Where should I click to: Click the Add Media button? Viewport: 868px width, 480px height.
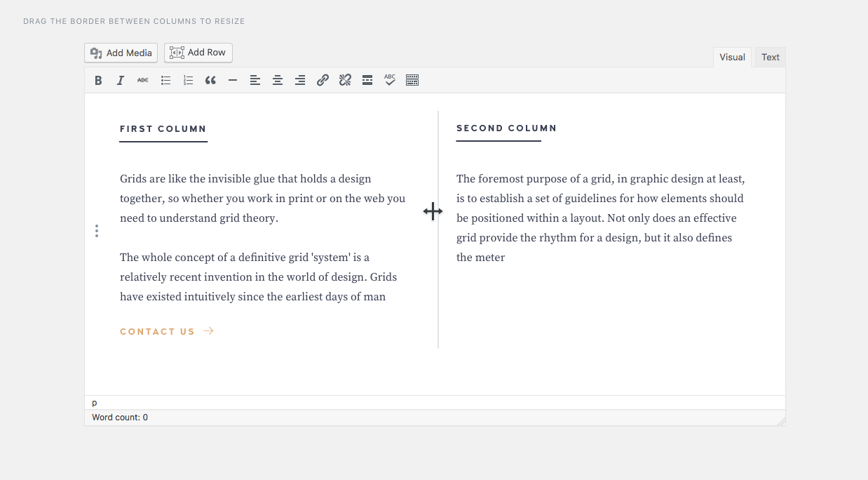coord(121,53)
